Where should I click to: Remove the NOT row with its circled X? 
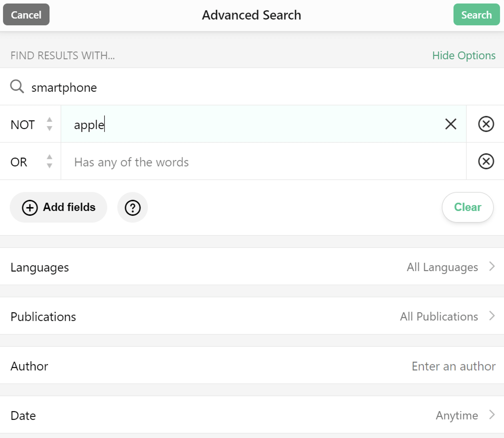pyautogui.click(x=486, y=124)
